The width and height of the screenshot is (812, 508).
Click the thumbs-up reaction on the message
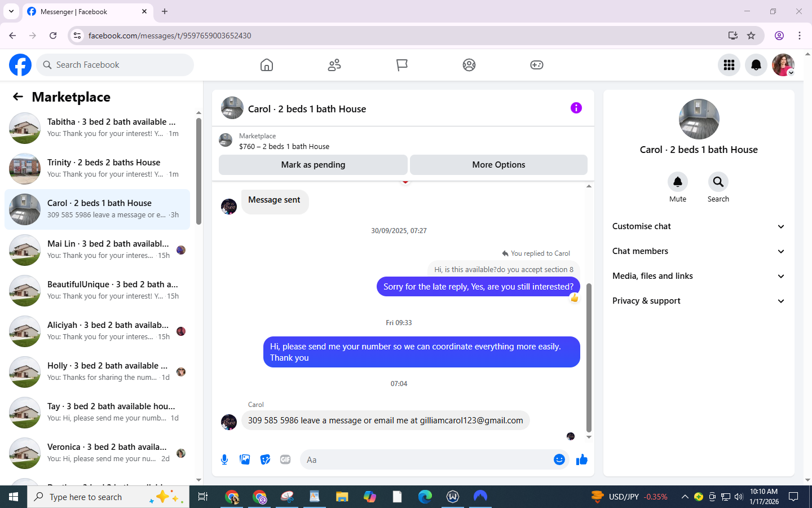pyautogui.click(x=574, y=298)
